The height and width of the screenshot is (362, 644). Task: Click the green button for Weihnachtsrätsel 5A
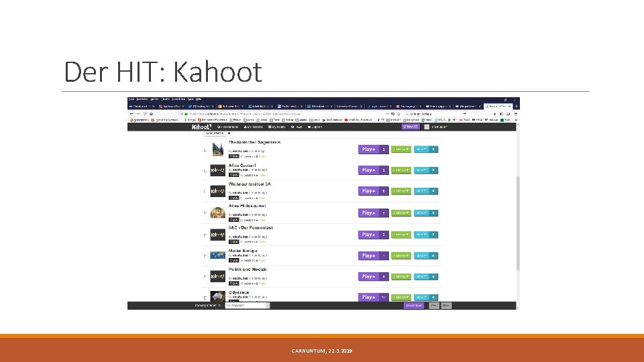pos(401,191)
